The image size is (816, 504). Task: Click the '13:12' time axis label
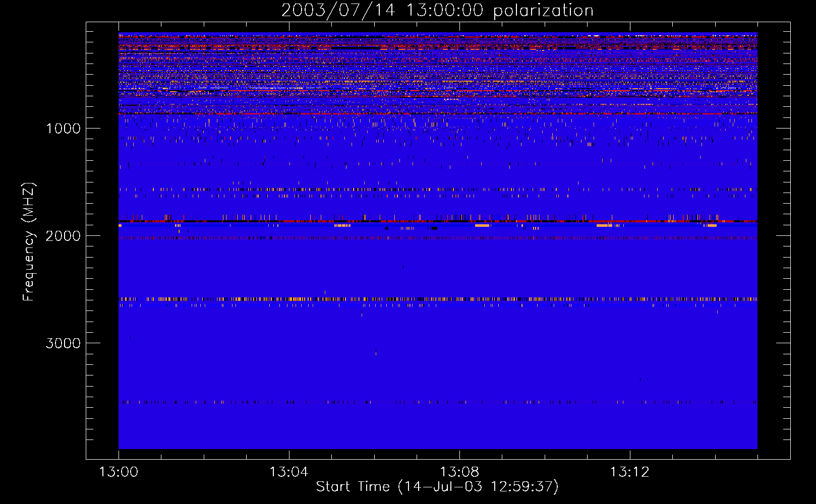point(630,472)
